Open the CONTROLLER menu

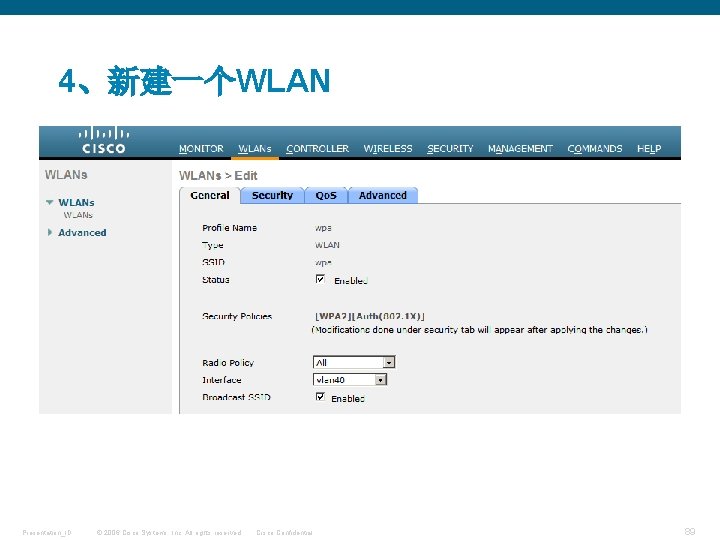click(x=317, y=149)
